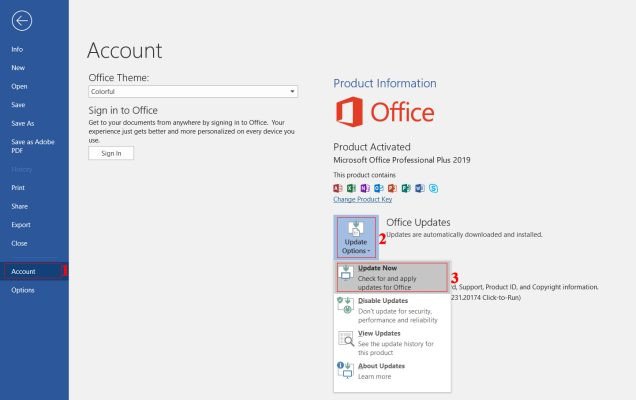
Task: Click the Publisher app icon
Action: [406, 188]
